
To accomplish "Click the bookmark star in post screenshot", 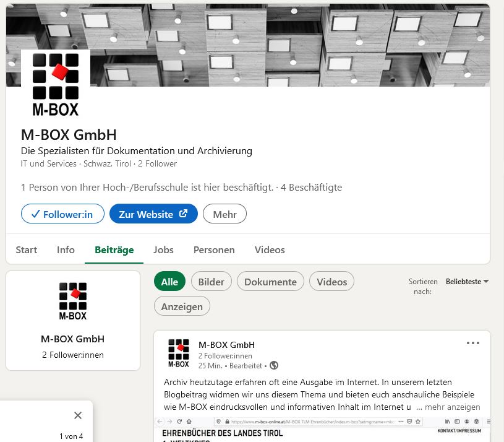I will tap(418, 422).
